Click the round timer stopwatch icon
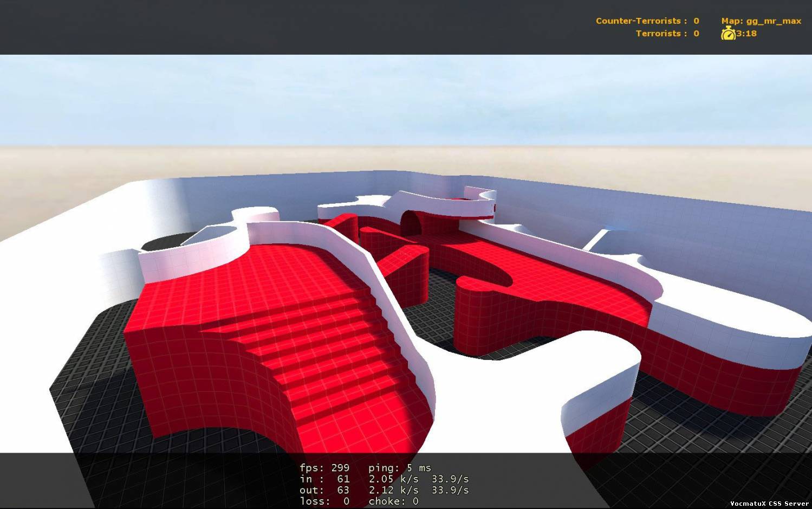The image size is (812, 509). (728, 34)
